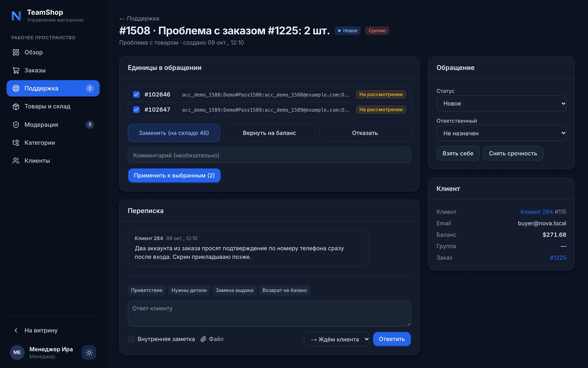Click the Ответить send button
588x368 pixels.
[392, 339]
